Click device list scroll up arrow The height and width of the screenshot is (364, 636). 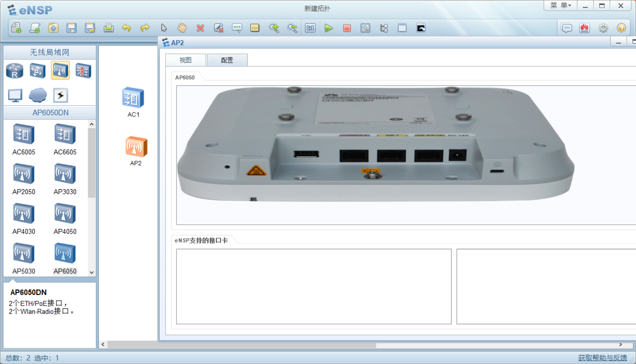pyautogui.click(x=92, y=124)
